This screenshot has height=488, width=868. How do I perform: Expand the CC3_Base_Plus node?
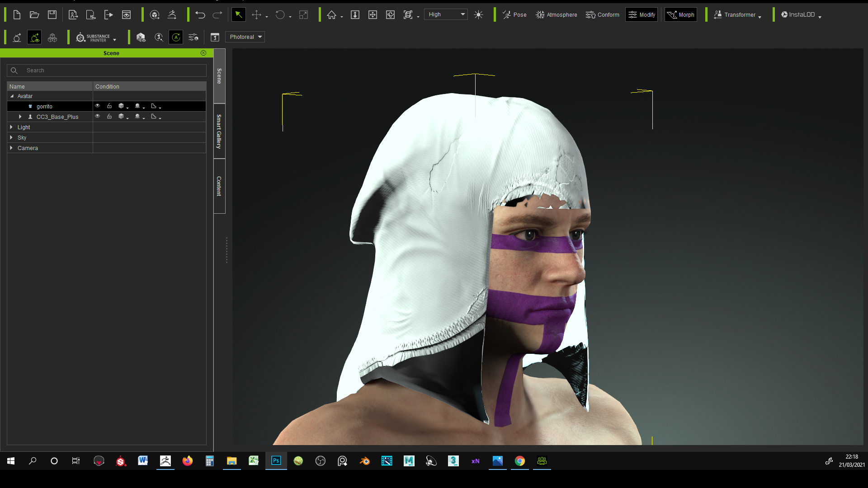[20, 117]
